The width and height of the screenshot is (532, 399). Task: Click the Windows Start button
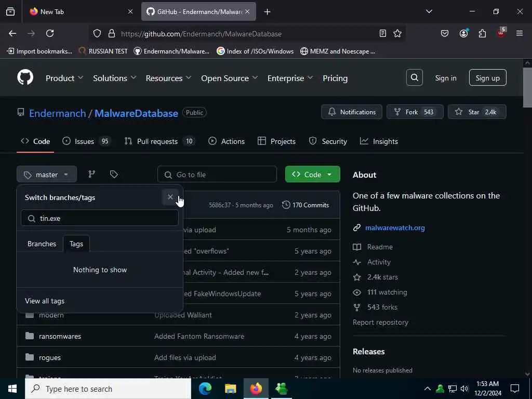tap(12, 389)
